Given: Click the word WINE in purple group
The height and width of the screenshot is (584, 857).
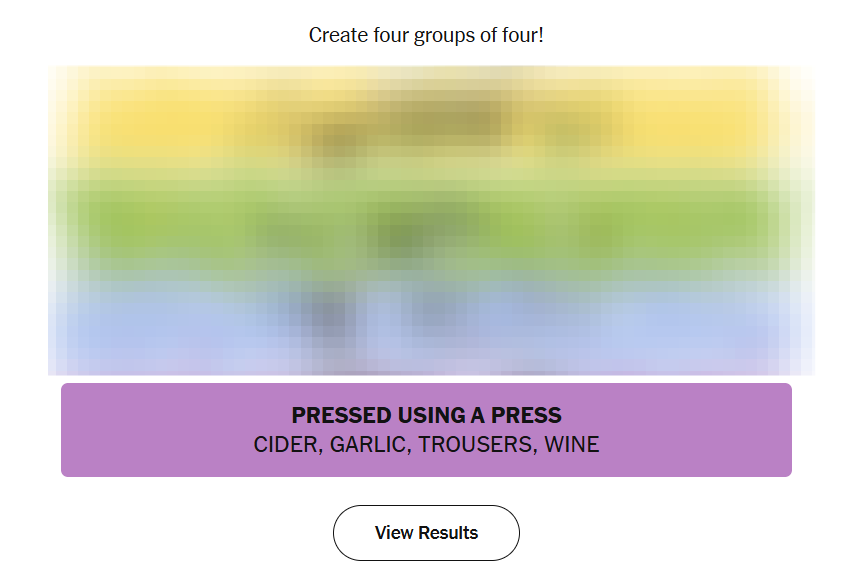Looking at the screenshot, I should coord(571,445).
